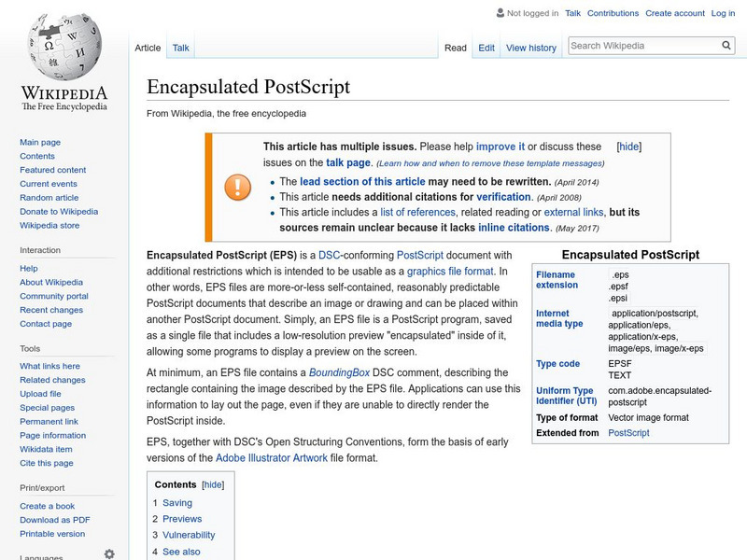
Task: Hide the Contents table
Action: tap(213, 484)
